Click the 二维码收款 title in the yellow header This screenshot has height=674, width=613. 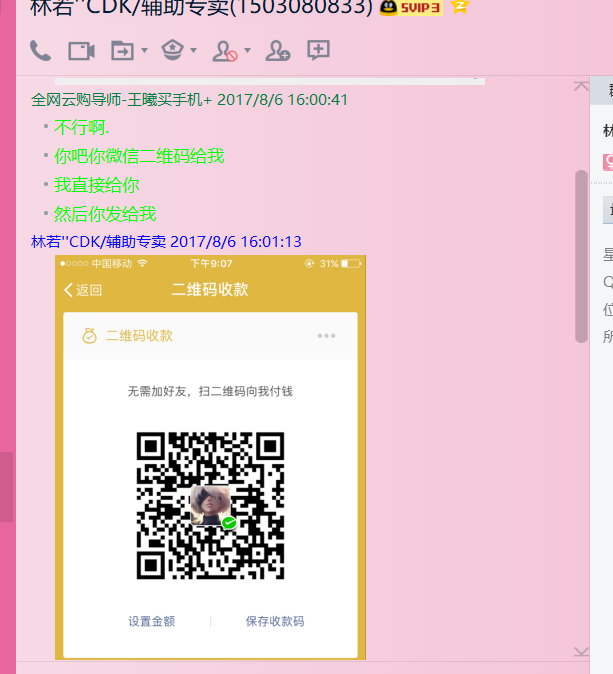pos(210,289)
